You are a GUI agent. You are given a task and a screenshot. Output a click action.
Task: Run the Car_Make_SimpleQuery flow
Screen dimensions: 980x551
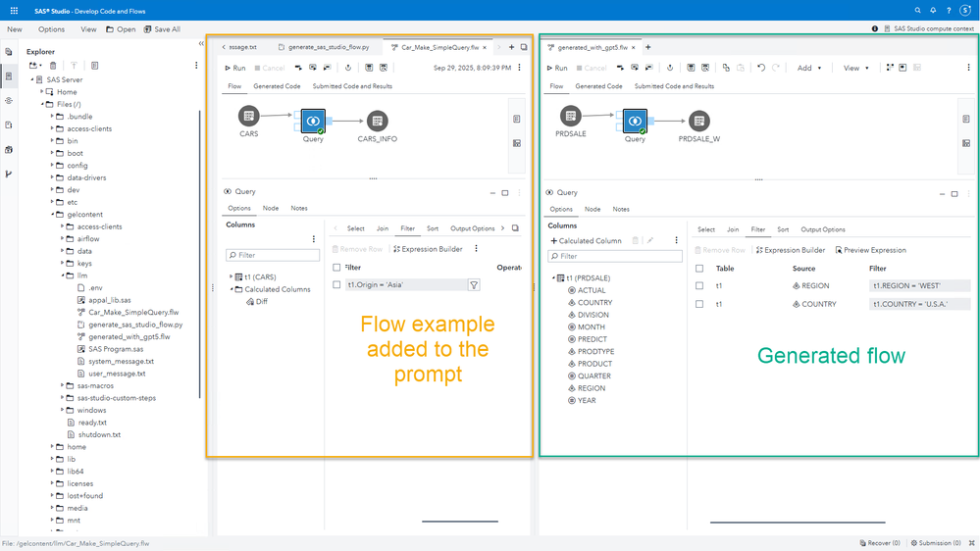pos(235,68)
